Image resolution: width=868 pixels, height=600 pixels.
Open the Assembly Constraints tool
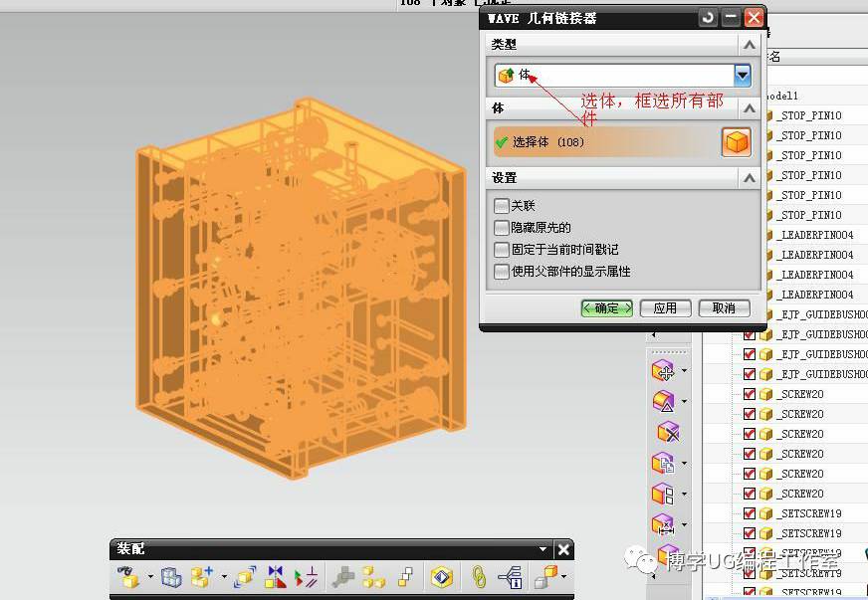pos(305,577)
